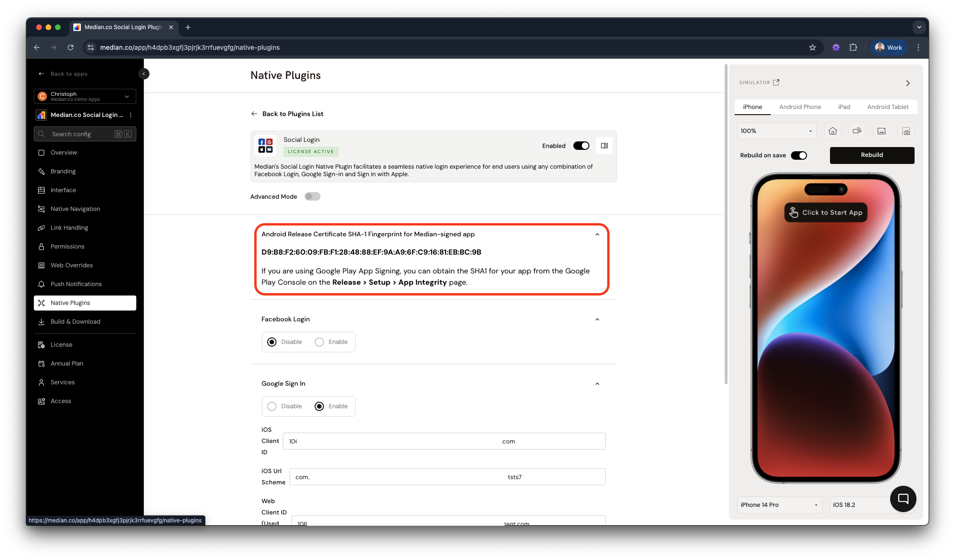Open Native Navigation settings
The image size is (955, 560).
point(85,209)
